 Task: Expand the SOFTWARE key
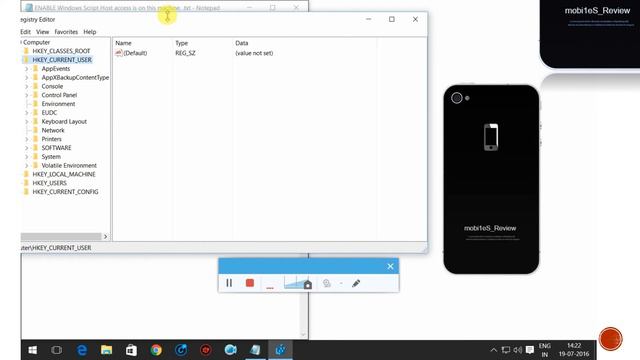point(27,148)
